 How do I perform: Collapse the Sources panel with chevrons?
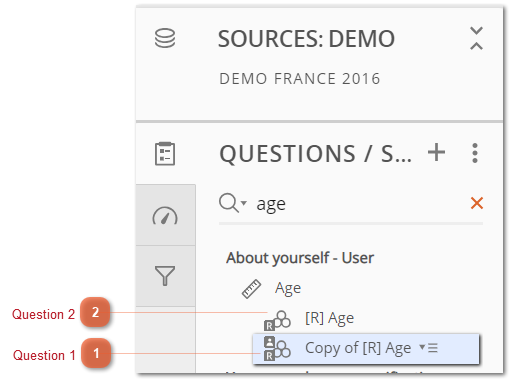point(476,38)
